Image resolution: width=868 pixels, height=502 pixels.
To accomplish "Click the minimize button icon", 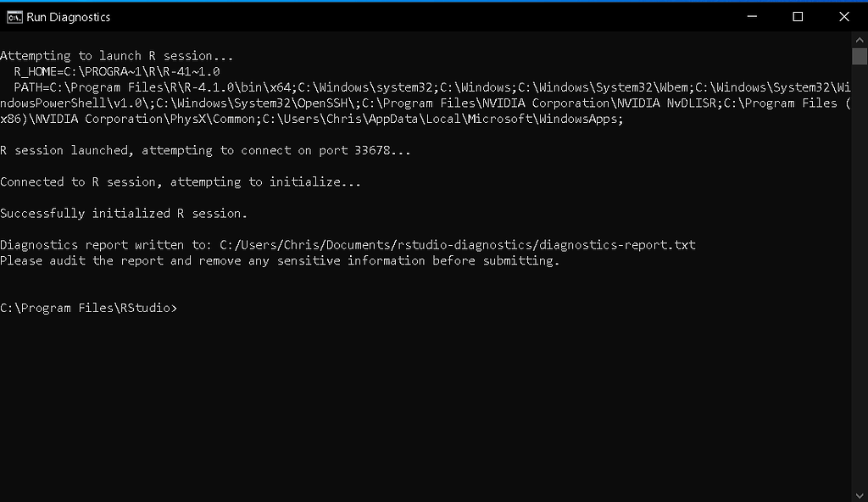I will pos(751,16).
